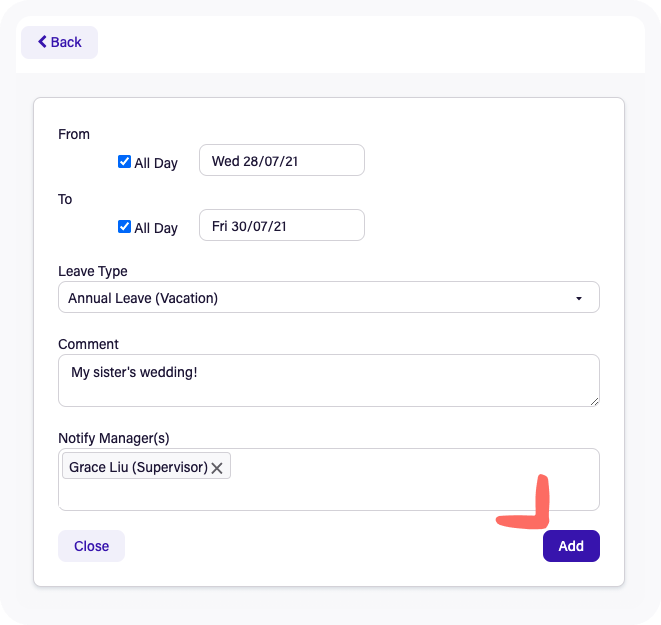
Task: Remove Grace Liu (Supervisor) with the X icon
Action: point(217,468)
